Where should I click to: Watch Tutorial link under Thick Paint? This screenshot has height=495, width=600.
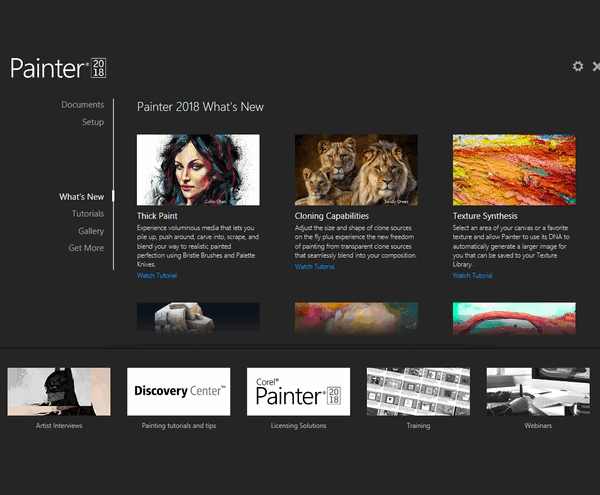coord(157,275)
